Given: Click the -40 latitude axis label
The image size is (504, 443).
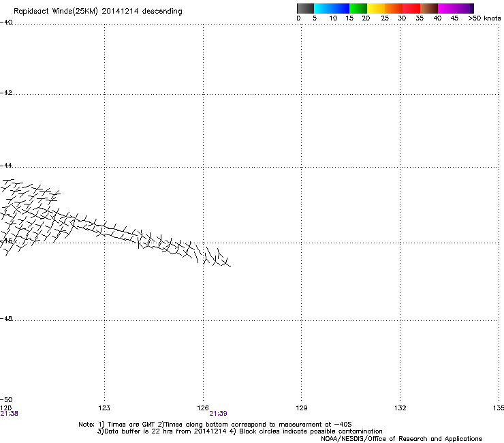Looking at the screenshot, I should click(6, 22).
